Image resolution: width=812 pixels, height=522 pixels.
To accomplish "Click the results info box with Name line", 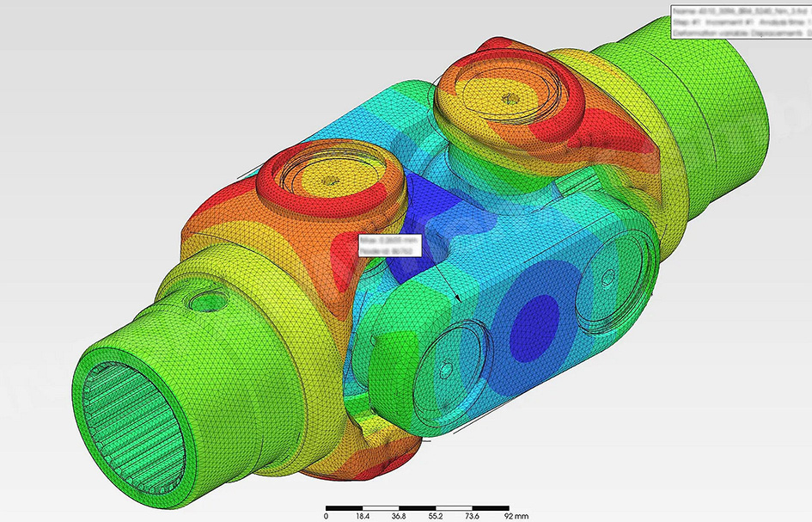I will click(741, 22).
